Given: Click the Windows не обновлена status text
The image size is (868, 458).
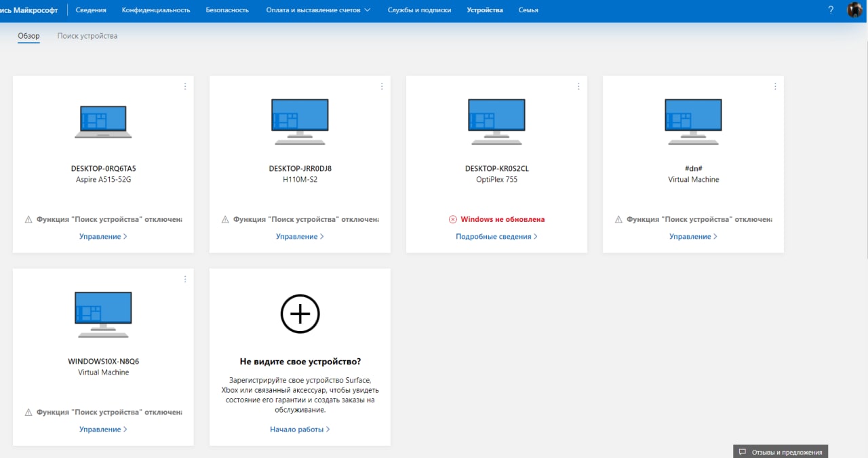Looking at the screenshot, I should pos(502,219).
